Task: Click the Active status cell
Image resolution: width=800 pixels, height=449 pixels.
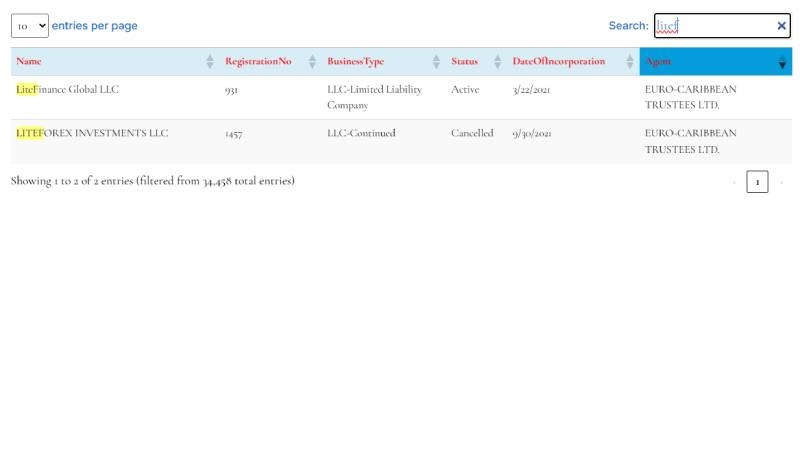Action: click(x=465, y=90)
